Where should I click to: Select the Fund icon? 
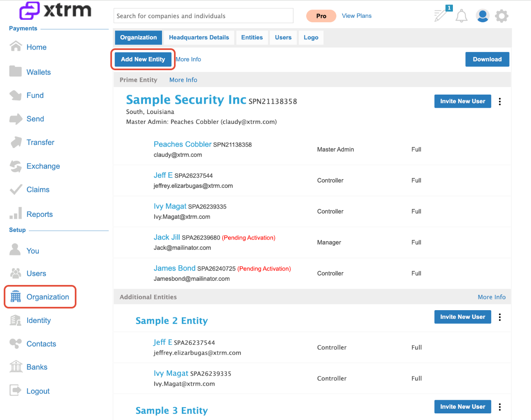[16, 95]
